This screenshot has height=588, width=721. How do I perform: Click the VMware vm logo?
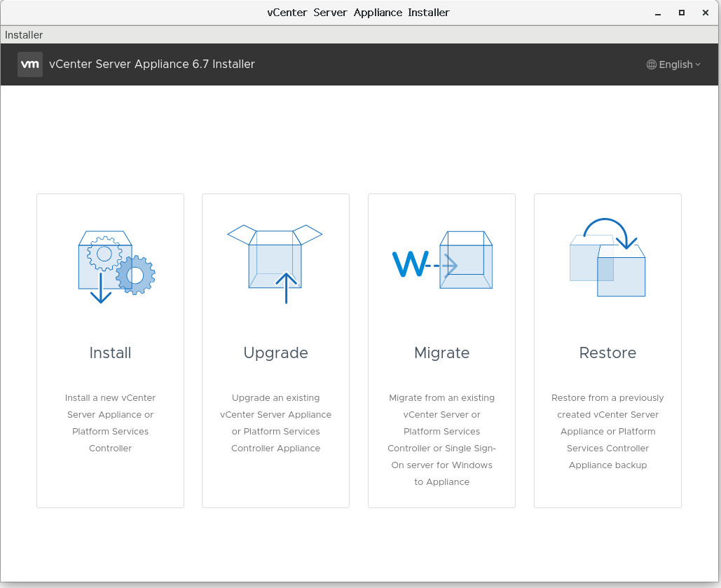pyautogui.click(x=30, y=64)
